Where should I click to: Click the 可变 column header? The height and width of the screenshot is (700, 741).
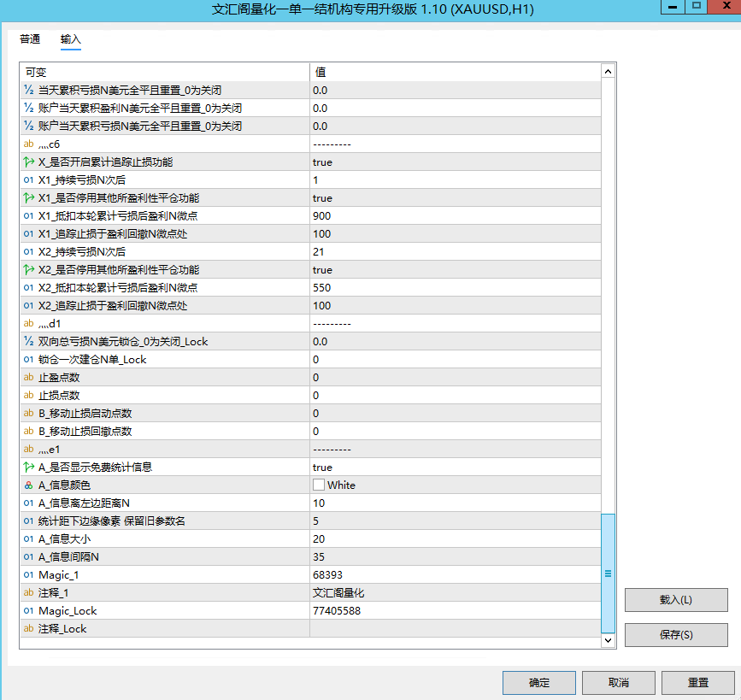[165, 72]
